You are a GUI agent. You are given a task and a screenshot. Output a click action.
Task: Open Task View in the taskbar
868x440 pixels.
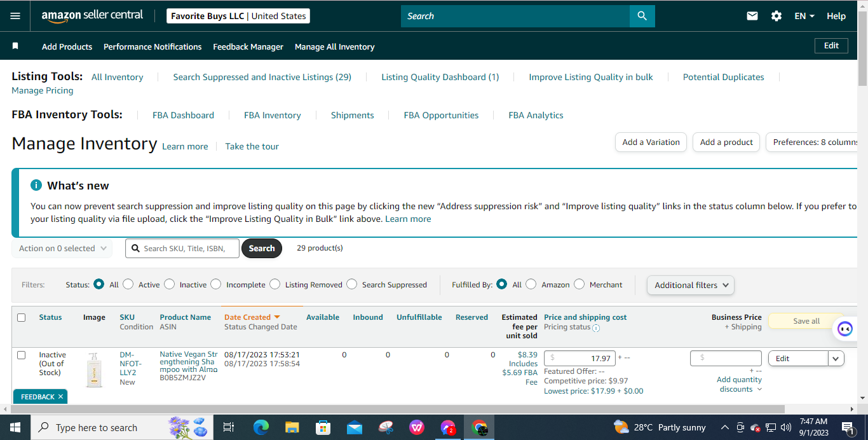coord(229,427)
